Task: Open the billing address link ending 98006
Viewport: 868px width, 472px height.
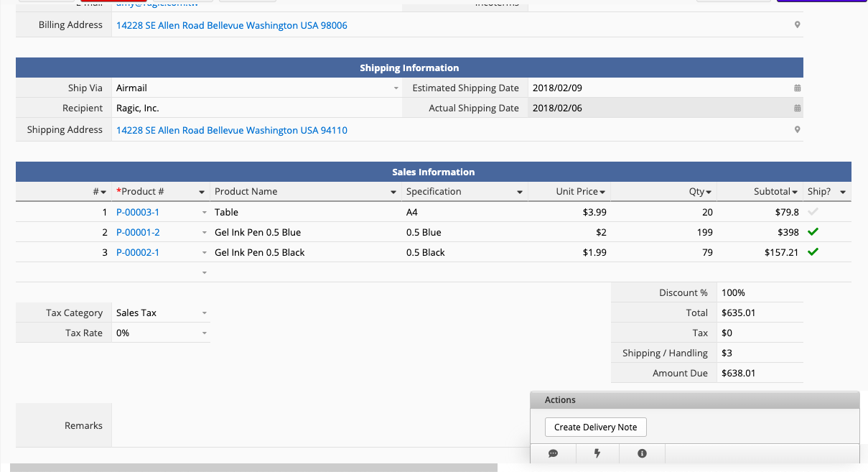Action: (x=232, y=25)
